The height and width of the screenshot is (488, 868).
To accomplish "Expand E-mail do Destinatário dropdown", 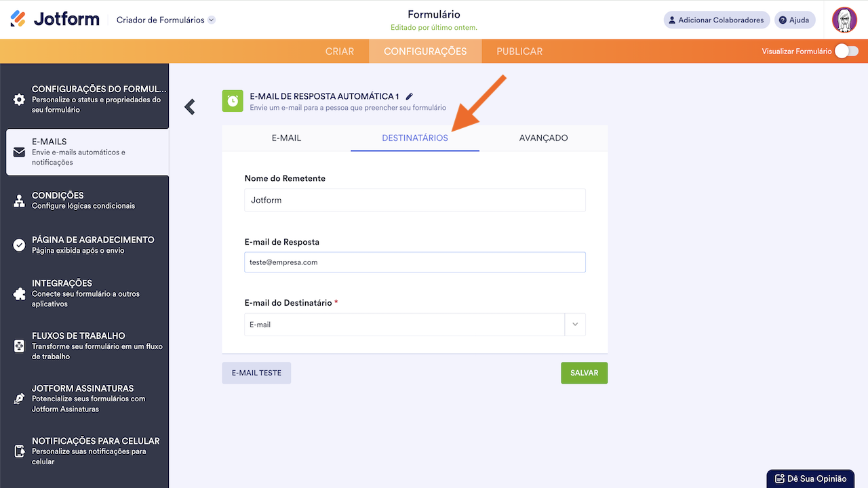I will pos(574,325).
